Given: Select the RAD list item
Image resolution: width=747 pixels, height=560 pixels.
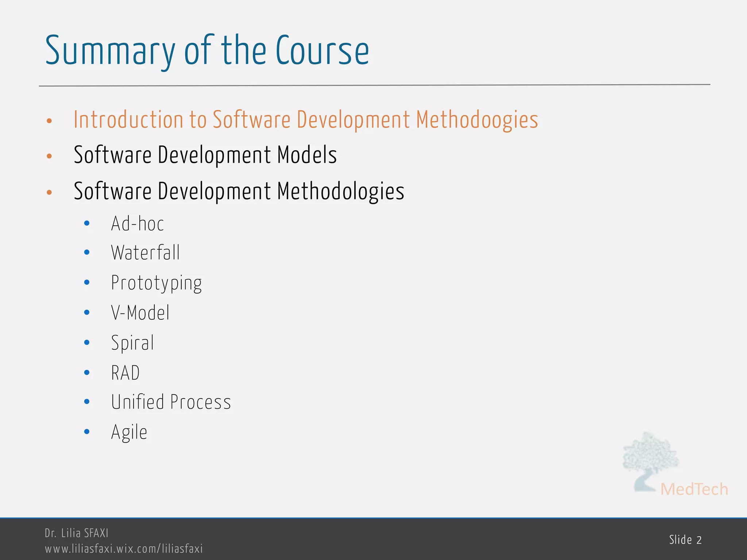Looking at the screenshot, I should tap(125, 373).
